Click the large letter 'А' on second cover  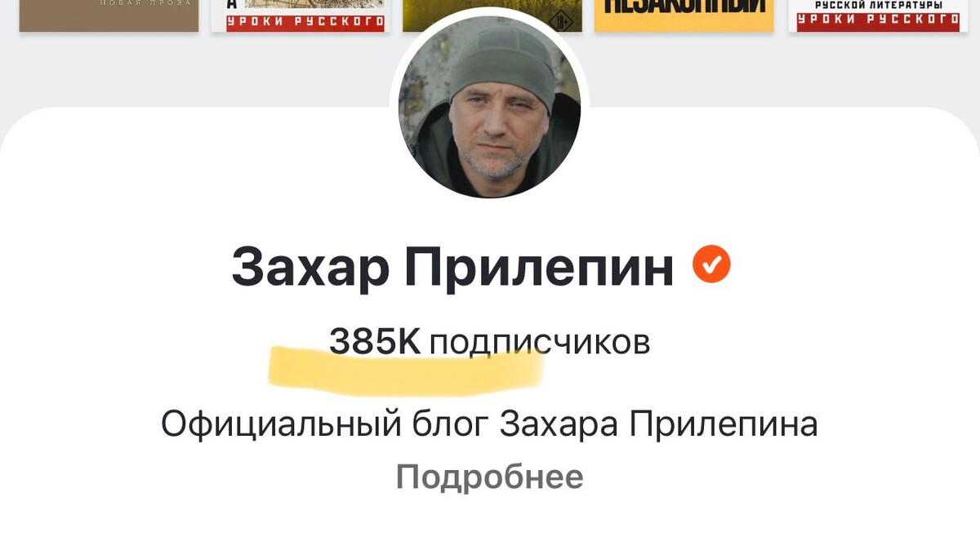pos(232,4)
